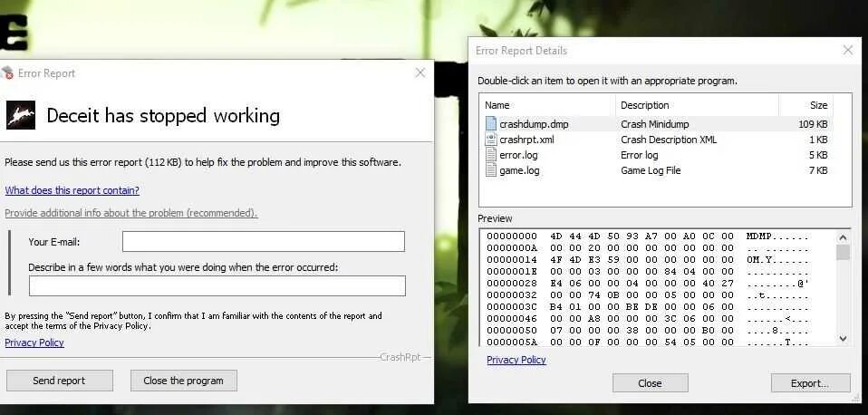Click the Preview scrollbar thumb
The height and width of the screenshot is (415, 868).
click(843, 252)
